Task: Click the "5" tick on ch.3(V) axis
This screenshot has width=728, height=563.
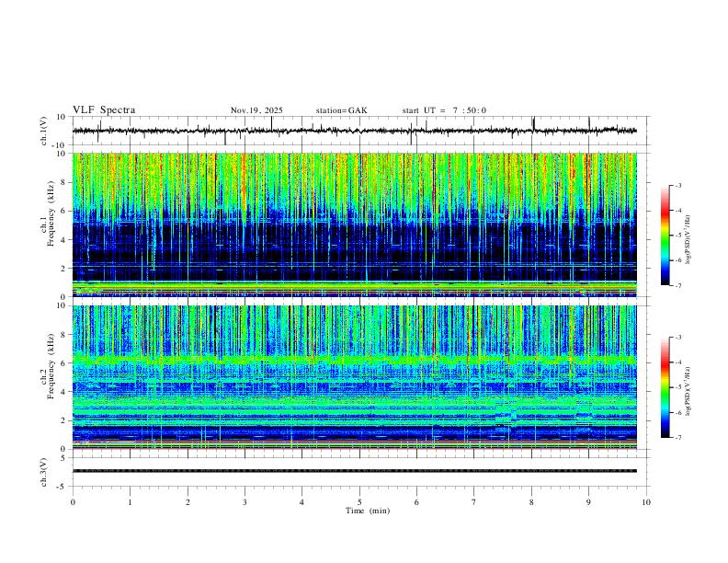Action: point(63,458)
